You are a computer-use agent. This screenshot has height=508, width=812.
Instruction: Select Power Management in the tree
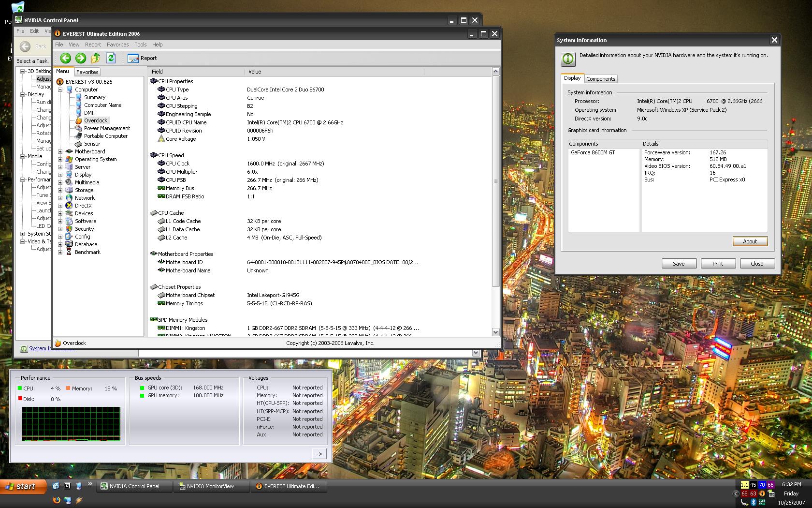click(x=107, y=128)
